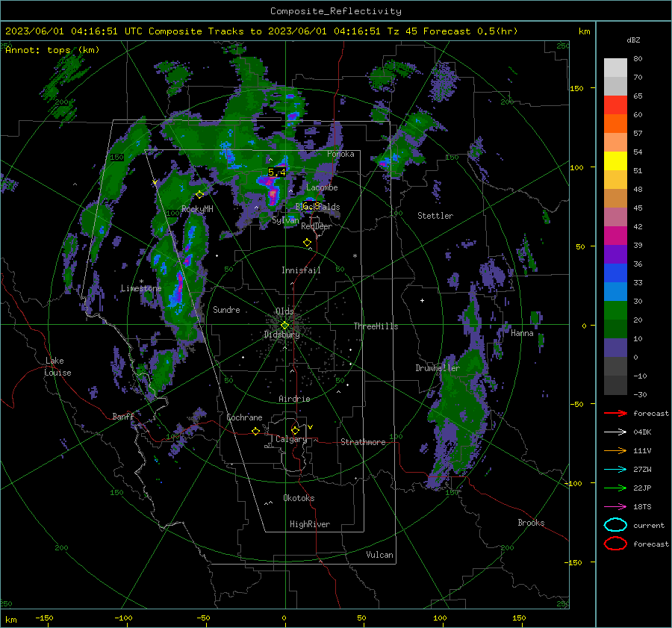Click the white 04DK arrow in legend

615,432
